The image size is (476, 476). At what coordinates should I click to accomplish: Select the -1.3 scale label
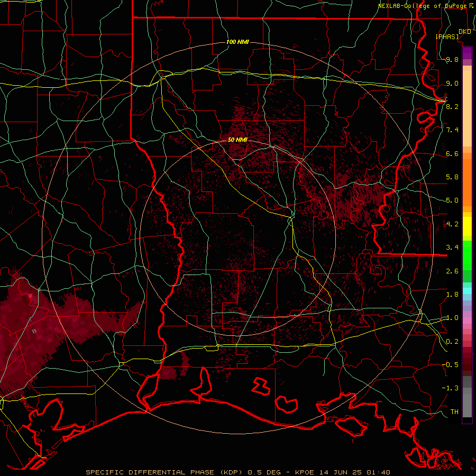(450, 388)
